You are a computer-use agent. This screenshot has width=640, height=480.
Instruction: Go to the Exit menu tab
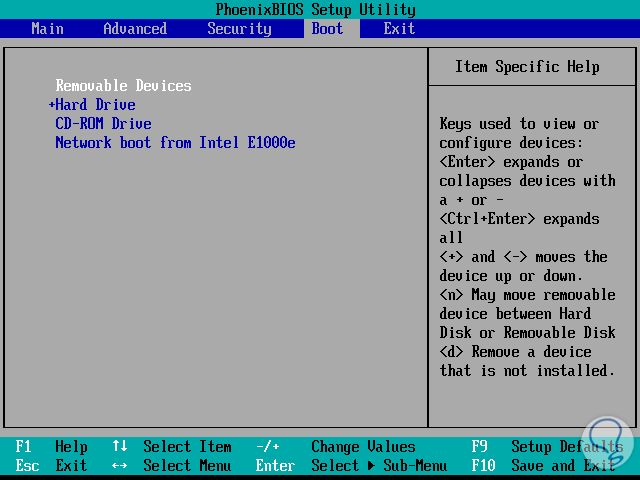(x=399, y=29)
